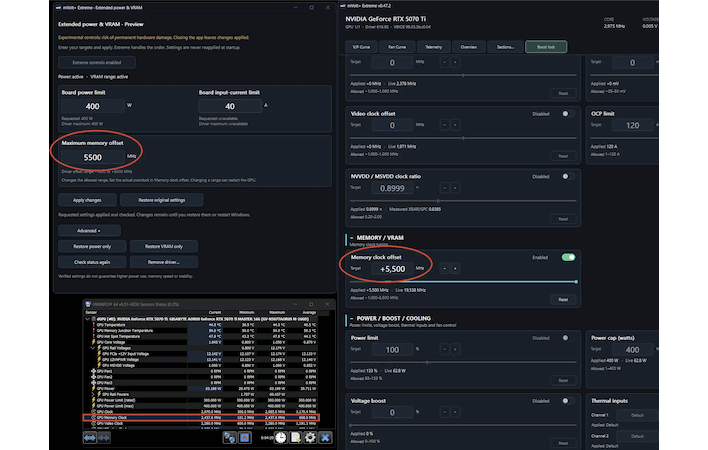The height and width of the screenshot is (450, 708).
Task: Click Remove driver... button
Action: pos(164,262)
